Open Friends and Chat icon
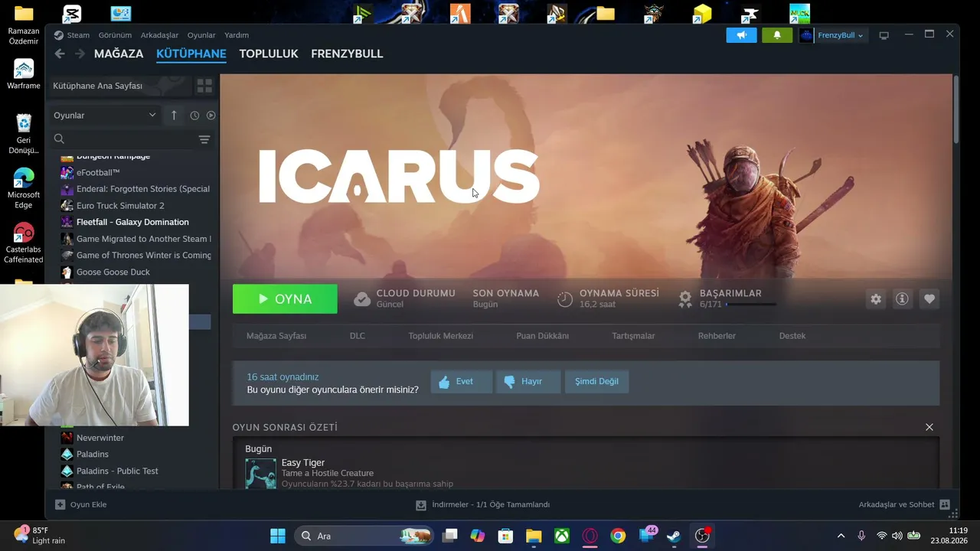 (x=945, y=505)
